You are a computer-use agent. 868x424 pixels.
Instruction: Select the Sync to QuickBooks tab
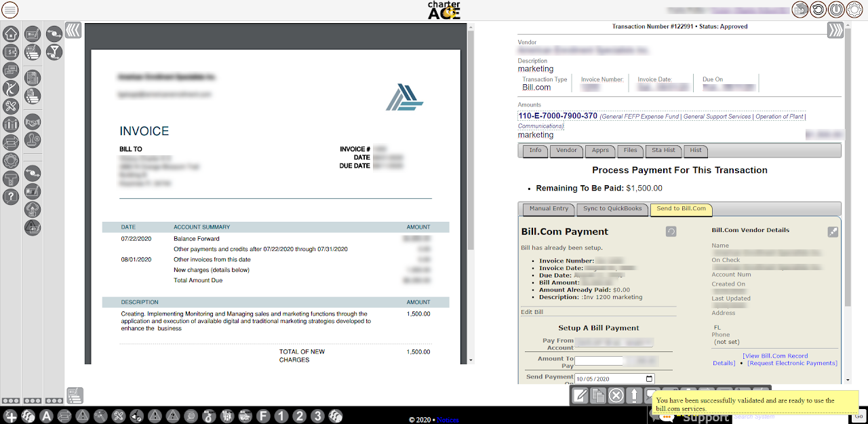tap(612, 209)
